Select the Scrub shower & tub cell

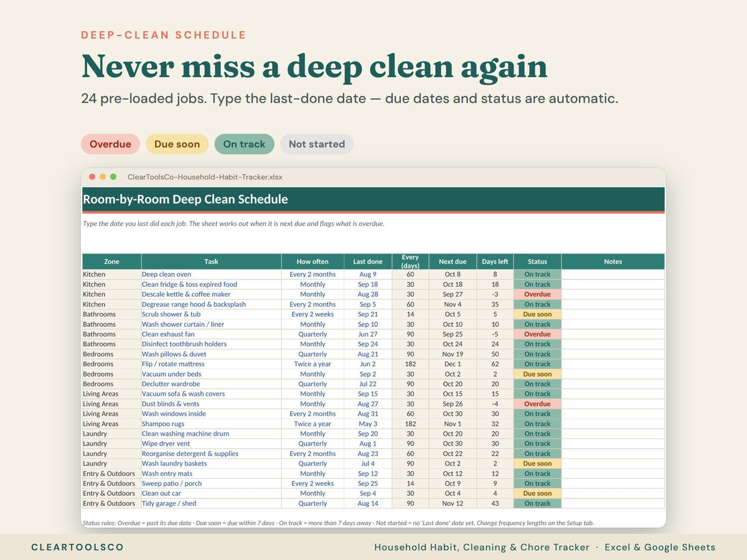(x=211, y=314)
